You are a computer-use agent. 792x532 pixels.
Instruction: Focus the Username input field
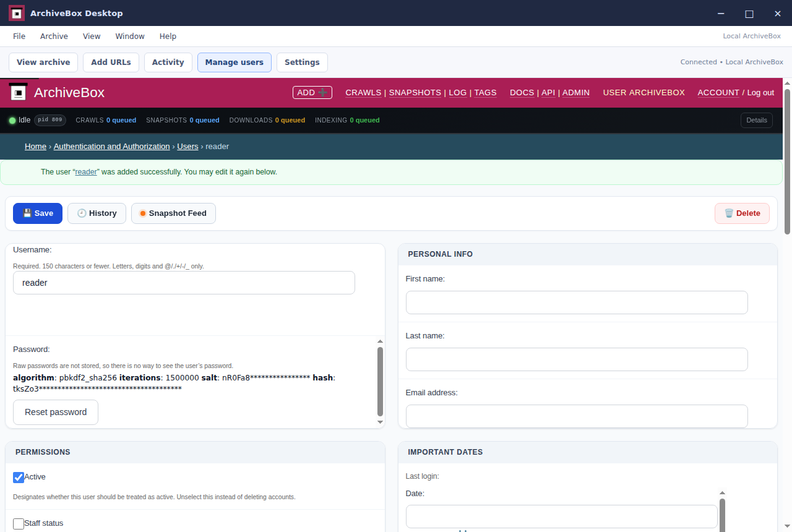[184, 283]
